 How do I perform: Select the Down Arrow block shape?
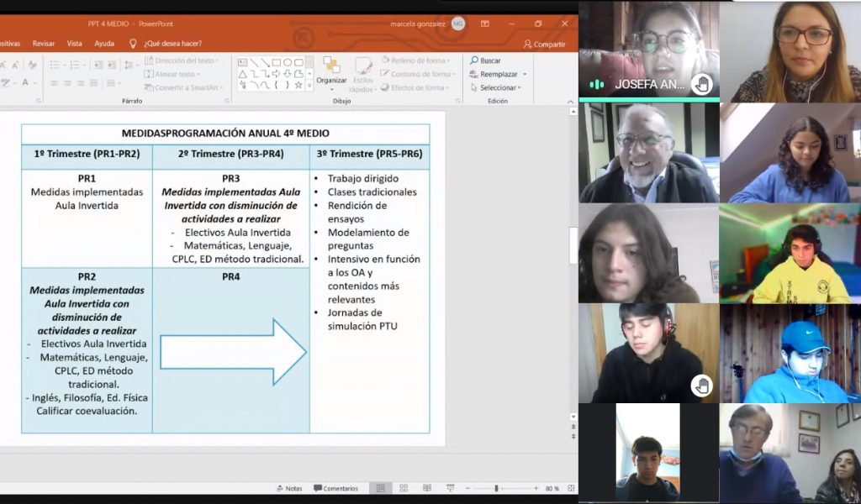pyautogui.click(x=288, y=74)
